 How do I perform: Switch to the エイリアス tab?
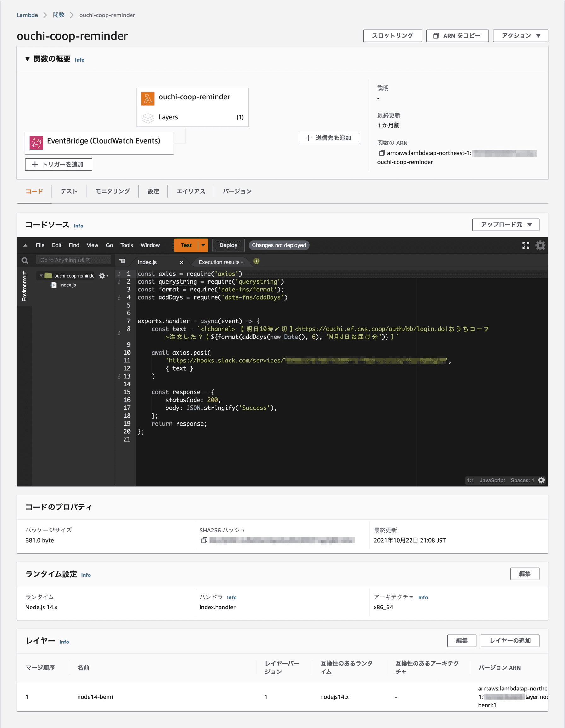190,191
